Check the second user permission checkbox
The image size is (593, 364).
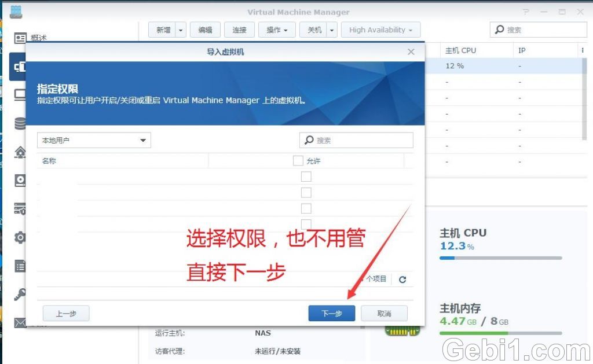click(306, 192)
